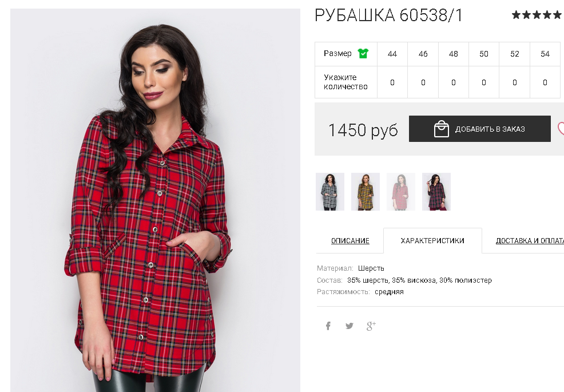This screenshot has height=392, width=564.
Task: Click the shopping bag icon in the order button
Action: 442,129
